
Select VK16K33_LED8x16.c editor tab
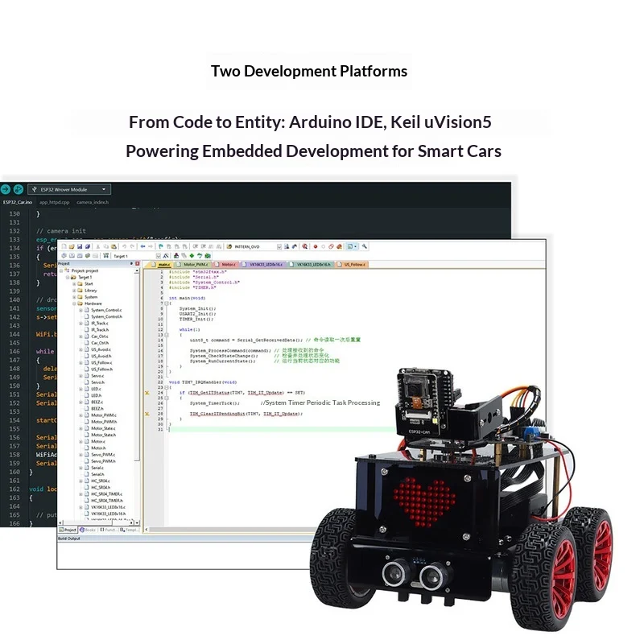tap(263, 265)
